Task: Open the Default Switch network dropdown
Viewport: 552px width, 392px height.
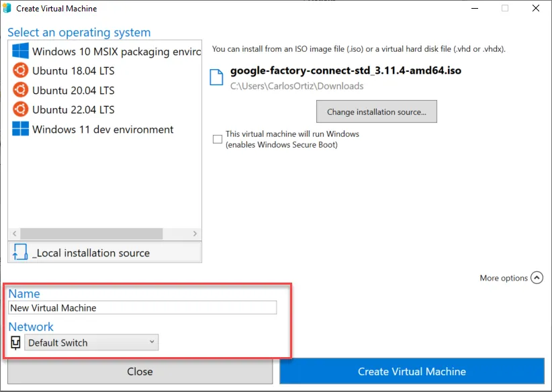Action: coord(91,342)
